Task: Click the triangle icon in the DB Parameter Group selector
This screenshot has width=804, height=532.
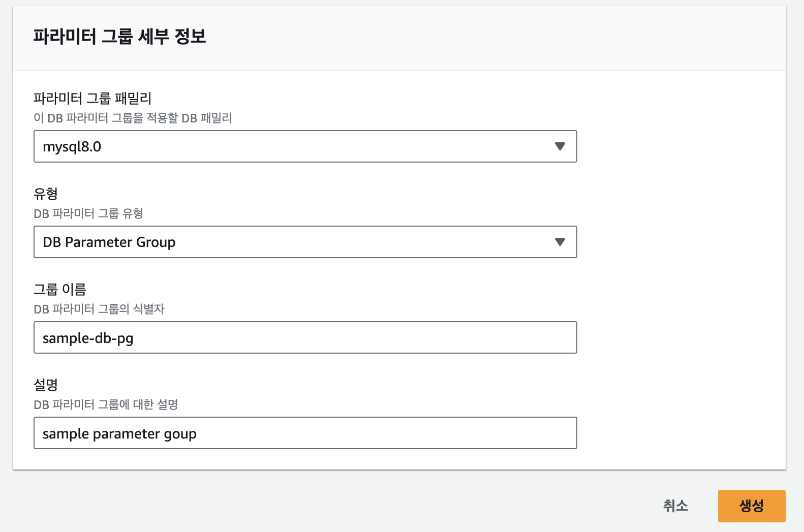Action: point(560,242)
